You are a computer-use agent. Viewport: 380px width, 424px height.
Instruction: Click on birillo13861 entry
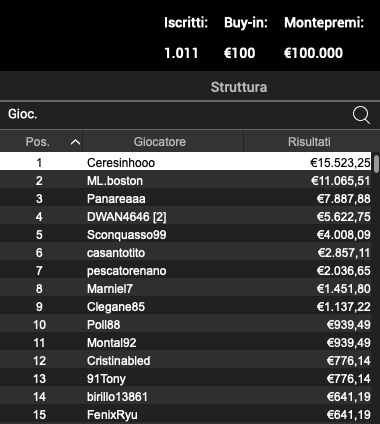tap(185, 397)
